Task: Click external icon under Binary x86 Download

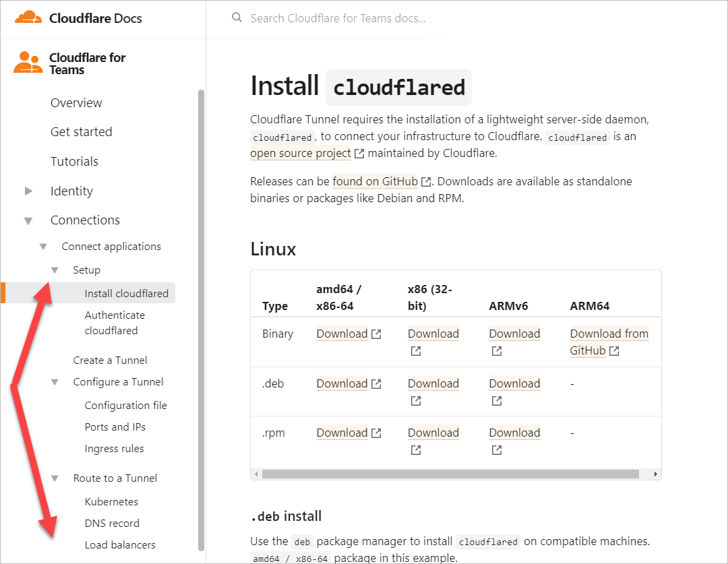Action: coord(415,351)
